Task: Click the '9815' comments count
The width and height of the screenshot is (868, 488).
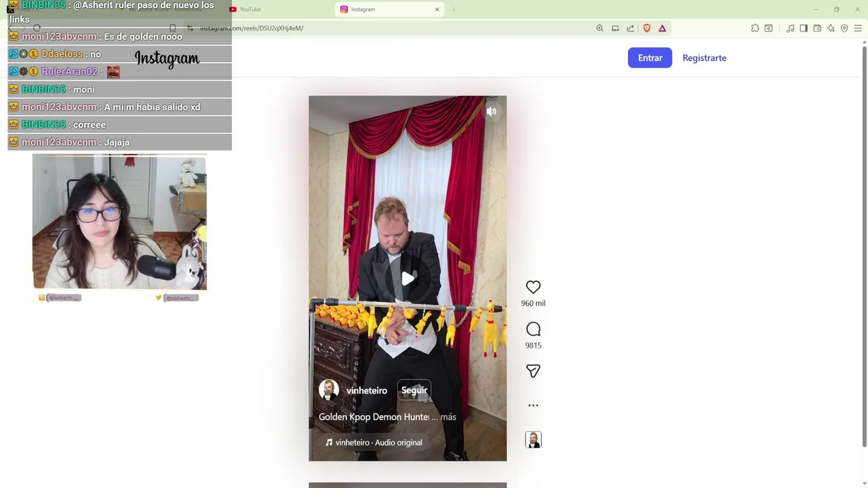Action: tap(533, 345)
